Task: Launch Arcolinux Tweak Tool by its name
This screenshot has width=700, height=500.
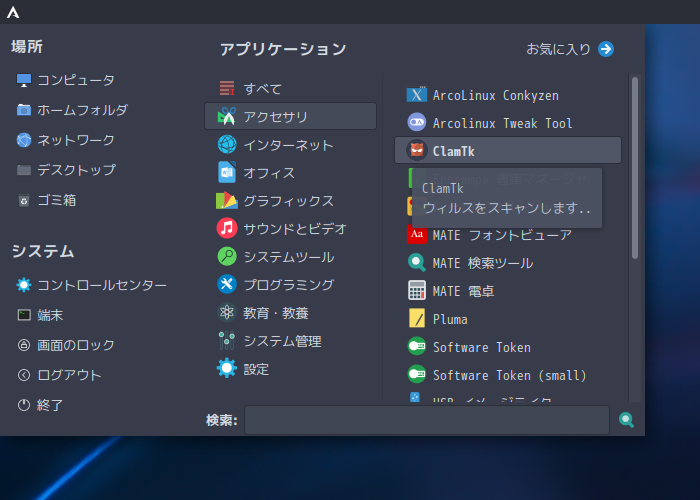Action: (502, 123)
